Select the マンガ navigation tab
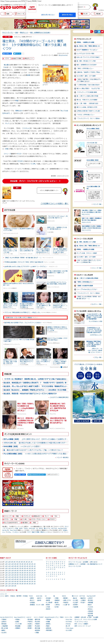The image size is (104, 644). 84,14
